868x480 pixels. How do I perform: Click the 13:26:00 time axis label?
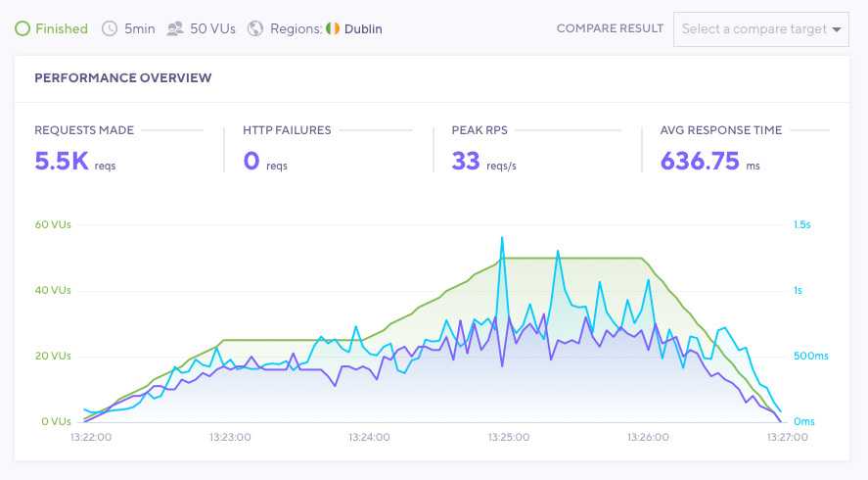[648, 437]
